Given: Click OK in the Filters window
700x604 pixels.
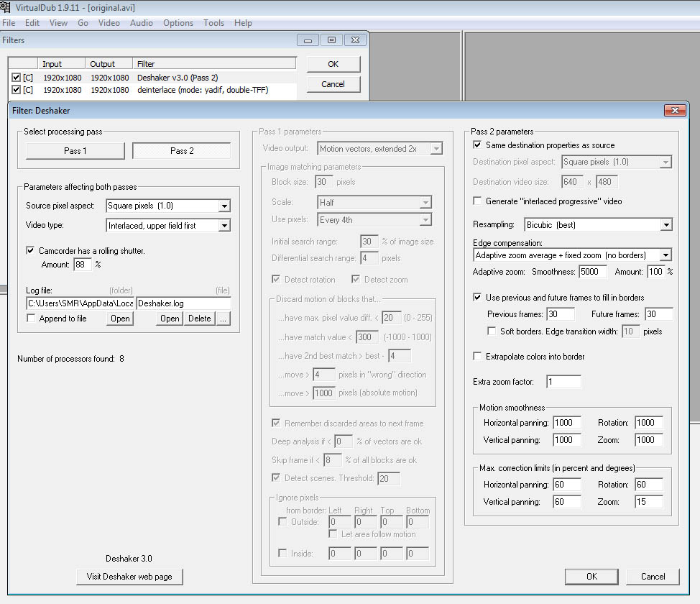Looking at the screenshot, I should [x=333, y=64].
